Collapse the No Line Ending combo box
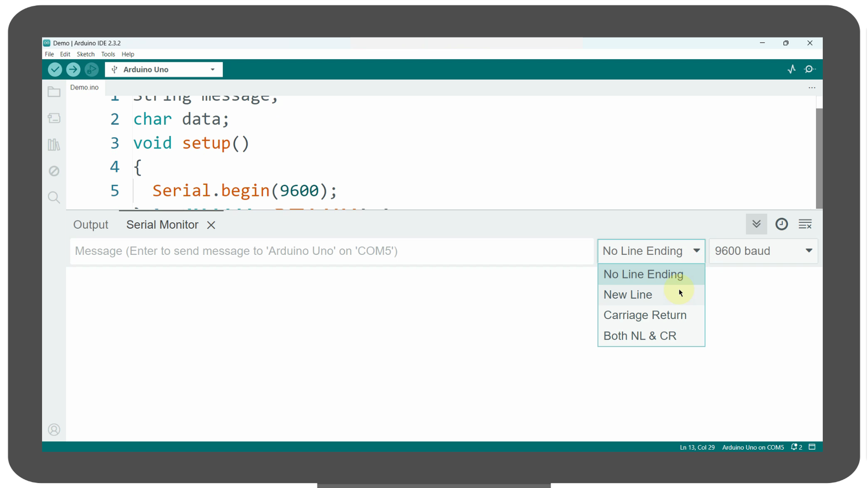The height and width of the screenshot is (488, 868). pos(651,251)
